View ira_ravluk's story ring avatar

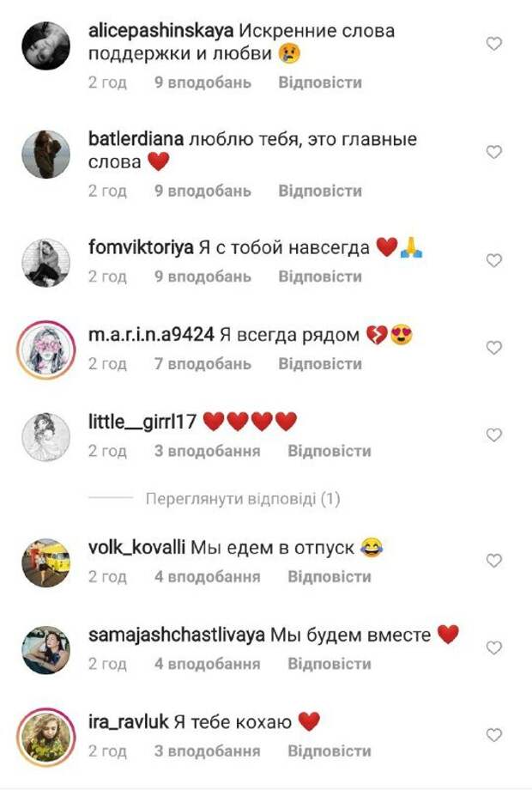coord(45,738)
